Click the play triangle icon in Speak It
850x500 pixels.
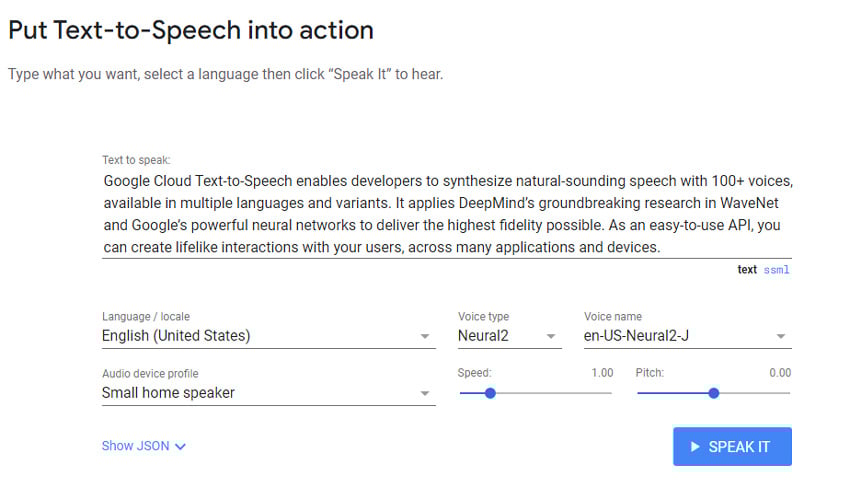tap(694, 447)
